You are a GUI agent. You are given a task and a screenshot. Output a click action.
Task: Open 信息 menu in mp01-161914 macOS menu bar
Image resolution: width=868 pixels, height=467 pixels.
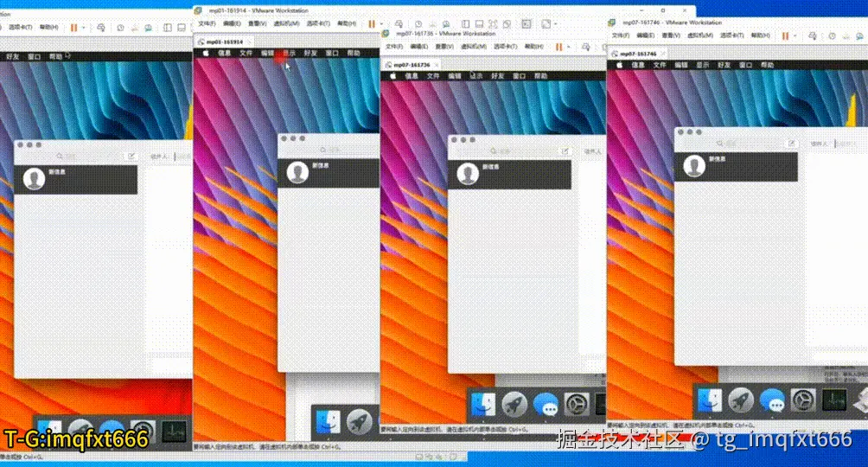(224, 53)
